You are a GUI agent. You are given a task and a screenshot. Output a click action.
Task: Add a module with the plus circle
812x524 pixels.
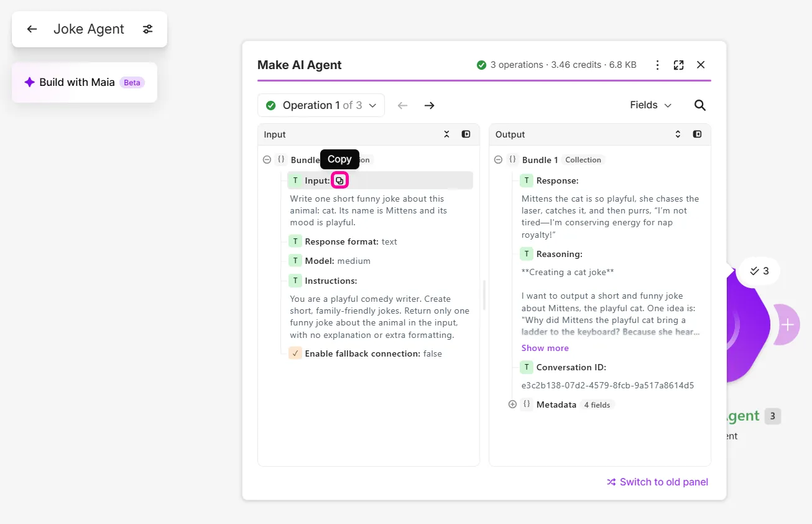coord(787,325)
